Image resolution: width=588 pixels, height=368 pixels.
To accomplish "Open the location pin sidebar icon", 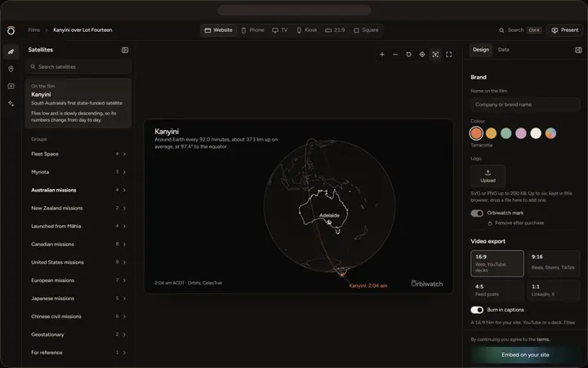I will 11,69.
